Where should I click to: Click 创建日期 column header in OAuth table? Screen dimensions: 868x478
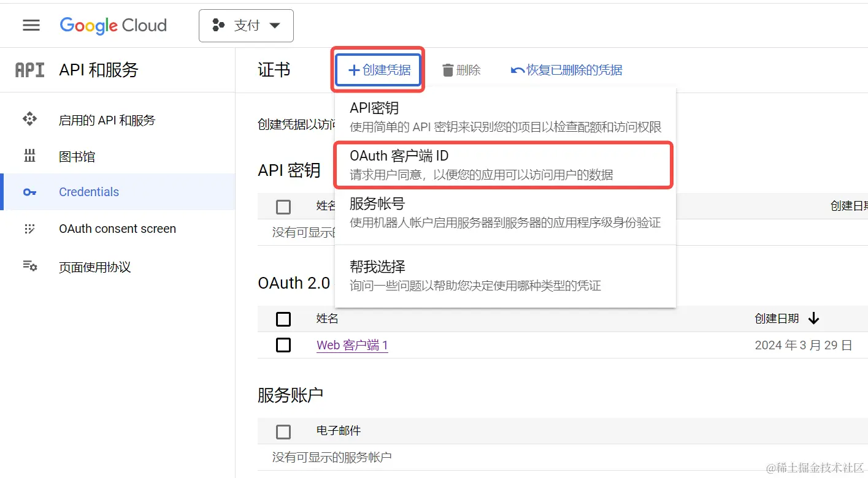(x=777, y=319)
